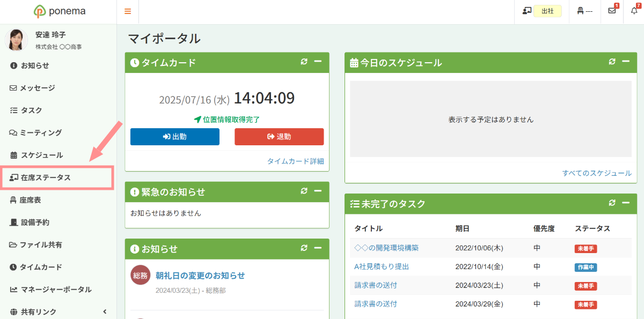Screen dimensions: 644x319
Task: Change the 出社 presence status badge
Action: (547, 11)
